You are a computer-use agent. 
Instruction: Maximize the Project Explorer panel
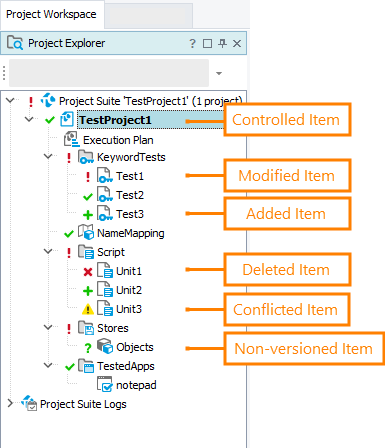click(x=207, y=43)
